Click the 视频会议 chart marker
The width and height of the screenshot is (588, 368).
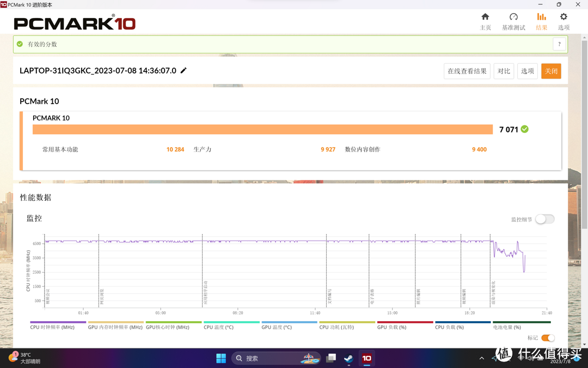[47, 296]
